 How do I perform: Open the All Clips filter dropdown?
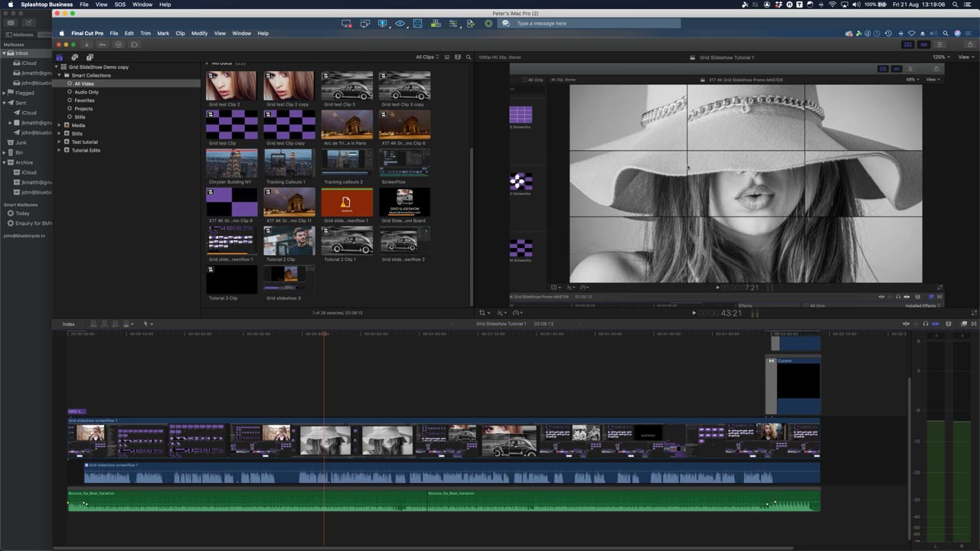[427, 57]
